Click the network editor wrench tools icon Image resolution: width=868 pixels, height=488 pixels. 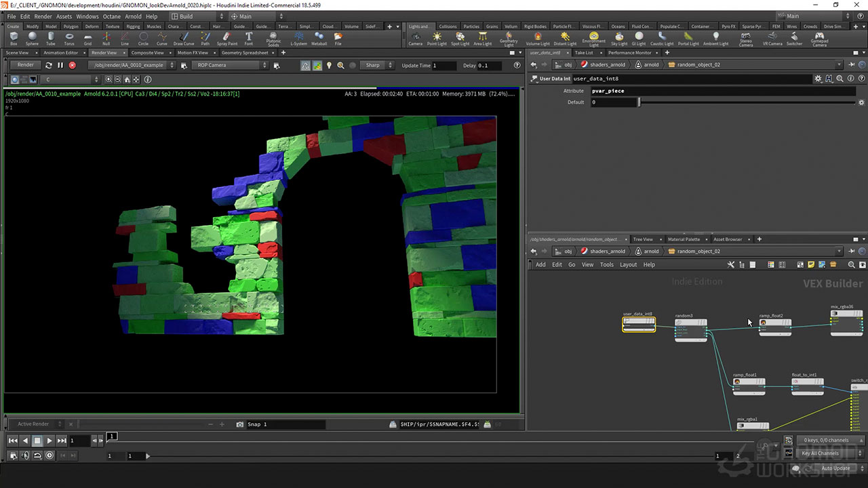(x=731, y=264)
